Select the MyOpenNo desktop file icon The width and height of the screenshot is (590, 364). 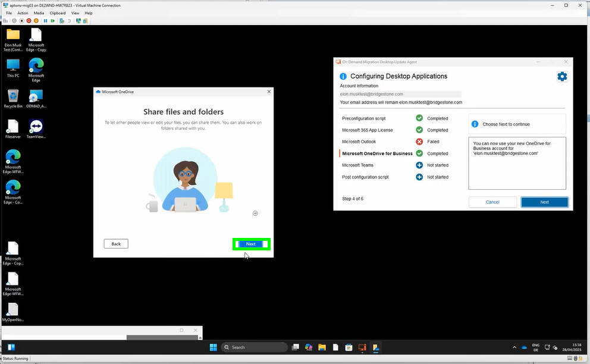click(13, 312)
